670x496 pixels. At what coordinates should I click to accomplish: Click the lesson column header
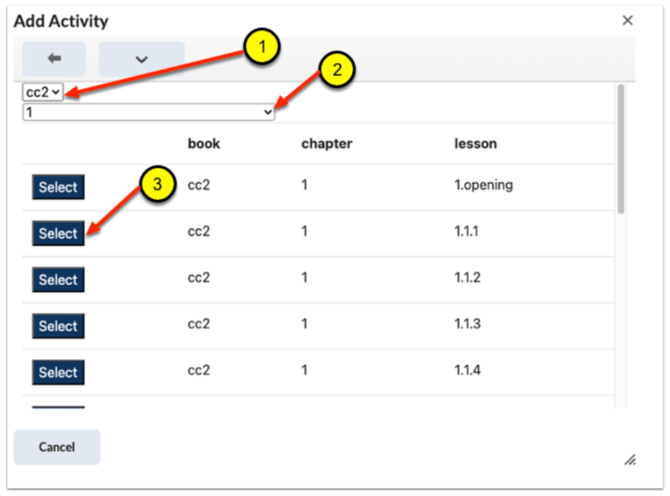click(x=475, y=144)
